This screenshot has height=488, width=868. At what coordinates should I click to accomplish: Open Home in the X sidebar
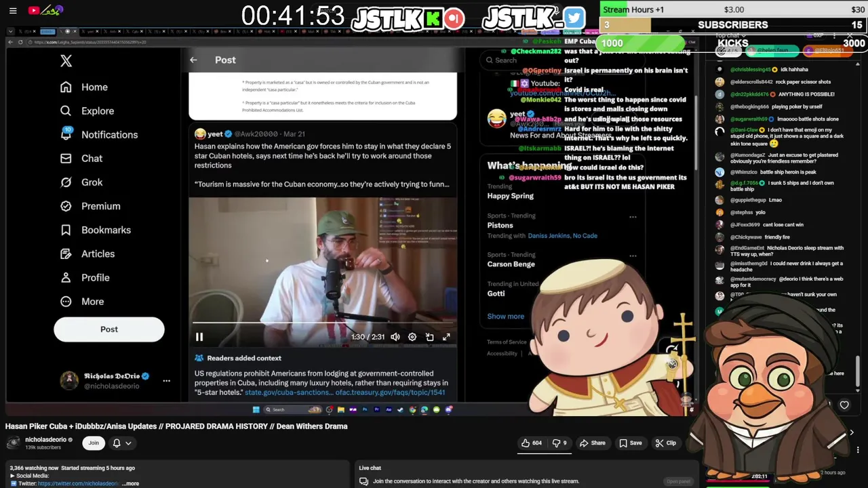click(x=84, y=87)
